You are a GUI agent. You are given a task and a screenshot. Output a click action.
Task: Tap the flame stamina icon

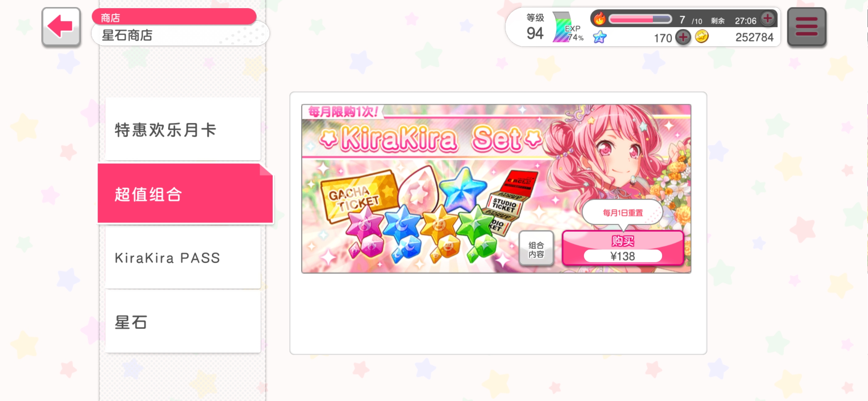tap(599, 18)
